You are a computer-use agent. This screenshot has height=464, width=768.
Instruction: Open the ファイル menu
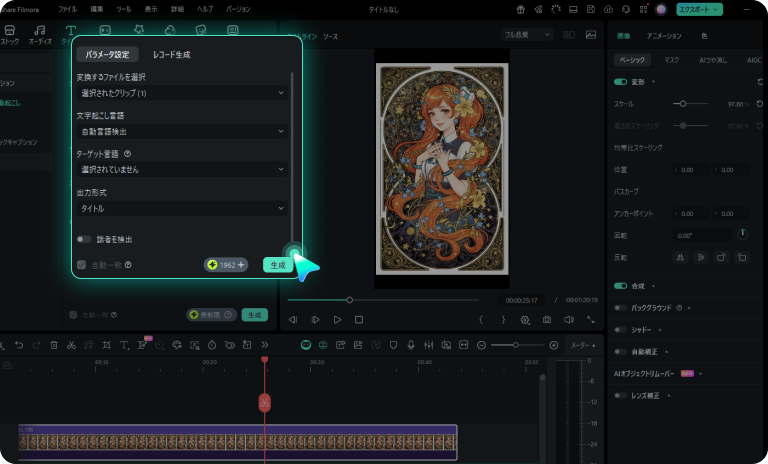[x=68, y=9]
